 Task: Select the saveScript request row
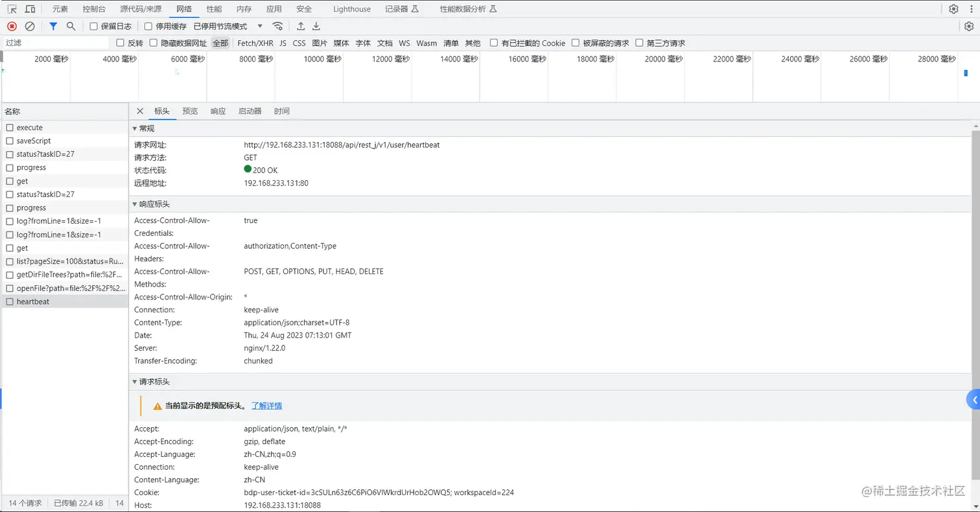65,141
